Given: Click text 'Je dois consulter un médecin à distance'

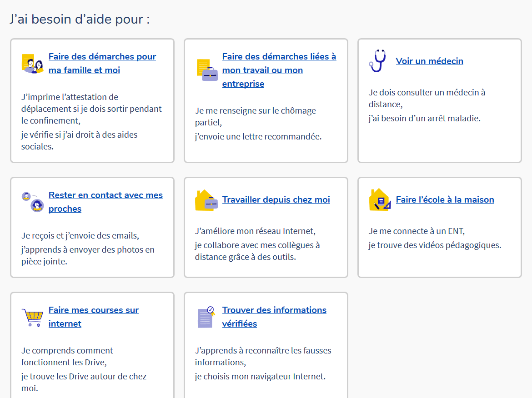Looking at the screenshot, I should coord(427,98).
